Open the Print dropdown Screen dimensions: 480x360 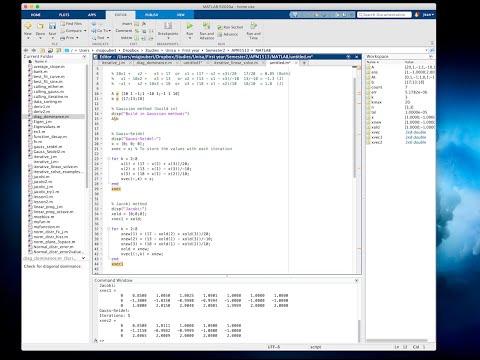[x=69, y=38]
